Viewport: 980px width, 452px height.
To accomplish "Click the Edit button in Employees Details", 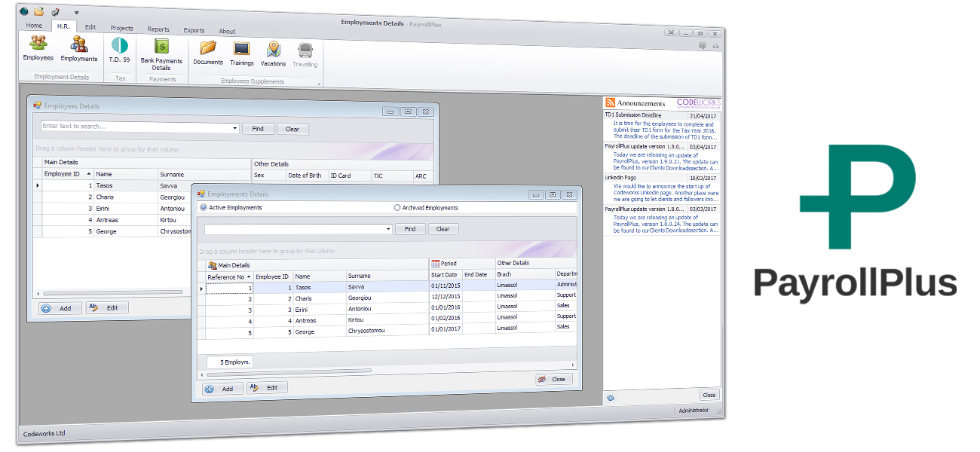I will coord(106,307).
